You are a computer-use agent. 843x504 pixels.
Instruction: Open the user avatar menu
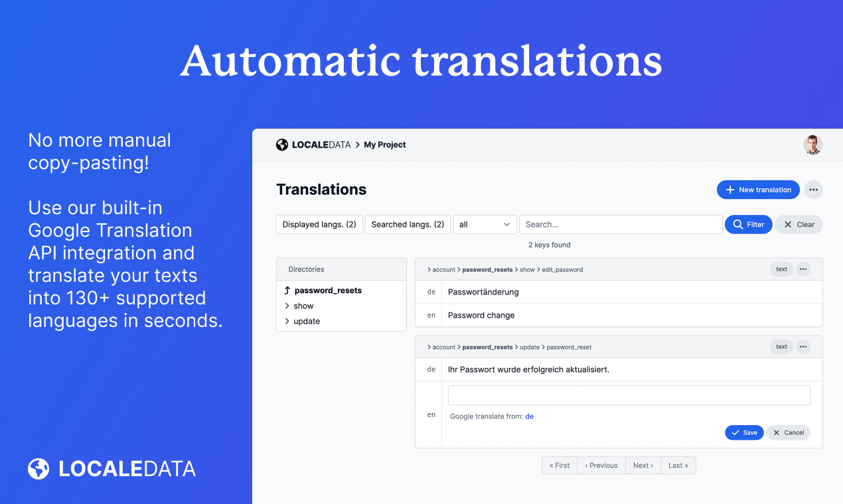pos(813,145)
